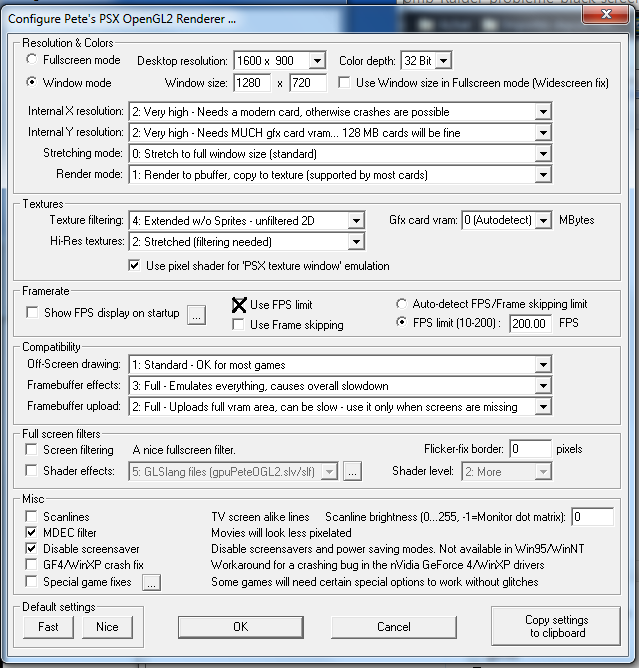Open Framebuffer upload dropdown
This screenshot has height=668, width=639.
click(x=340, y=406)
